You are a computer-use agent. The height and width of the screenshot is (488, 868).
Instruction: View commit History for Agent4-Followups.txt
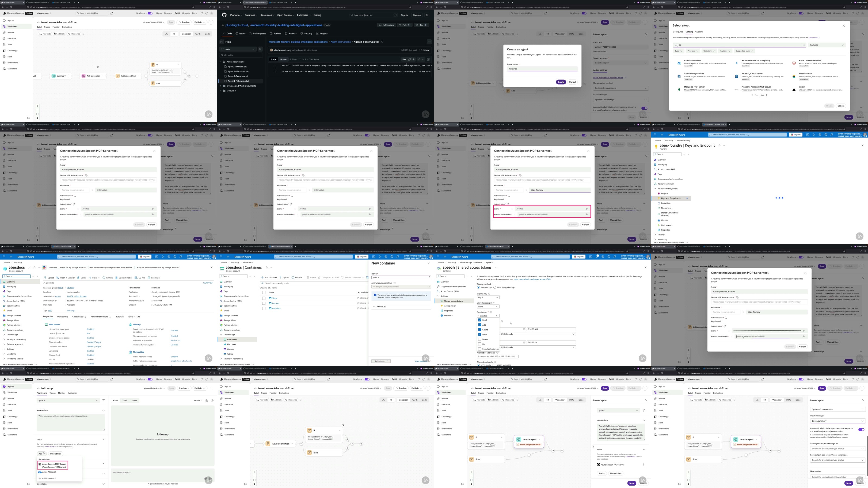pyautogui.click(x=425, y=50)
